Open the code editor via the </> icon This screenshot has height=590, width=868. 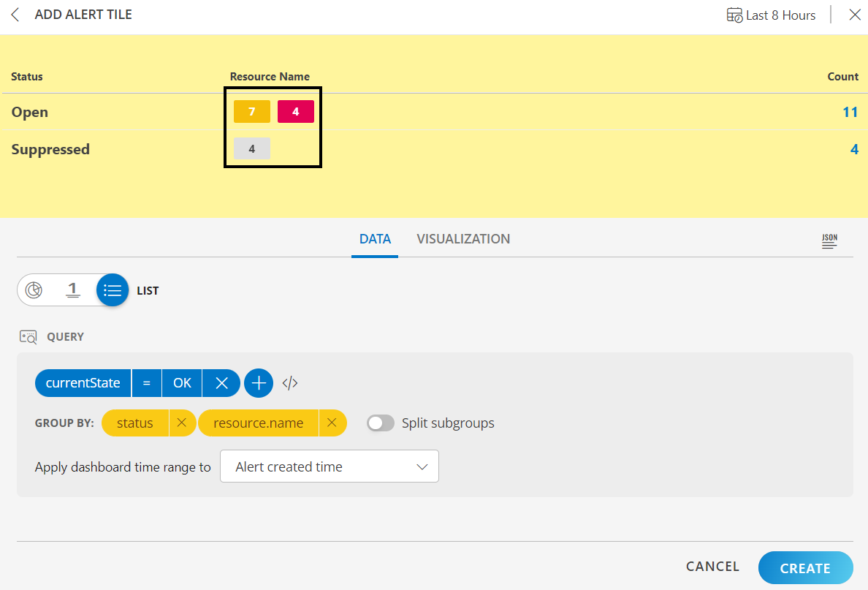[x=289, y=382]
